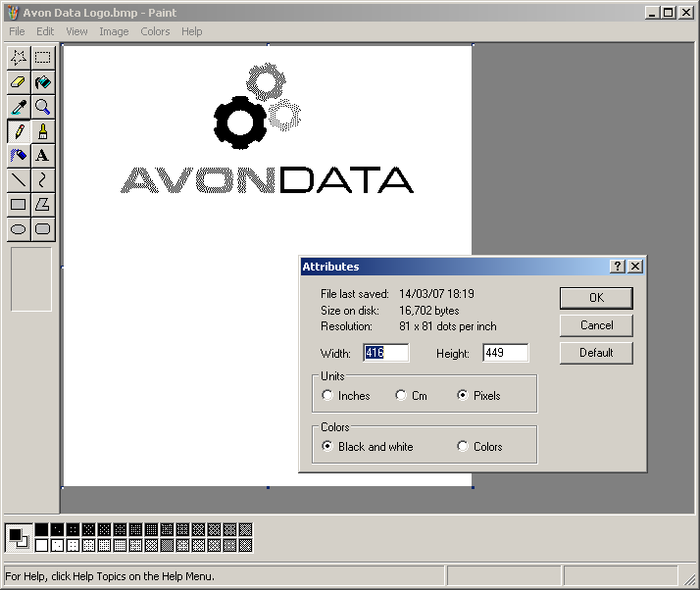The image size is (700, 590).
Task: Maximize the Paint window
Action: pyautogui.click(x=669, y=13)
